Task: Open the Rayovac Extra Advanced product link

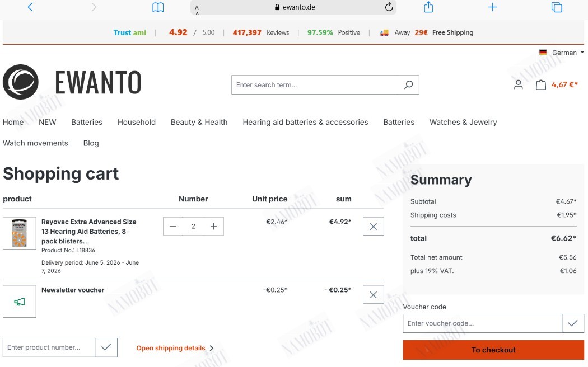Action: [89, 232]
